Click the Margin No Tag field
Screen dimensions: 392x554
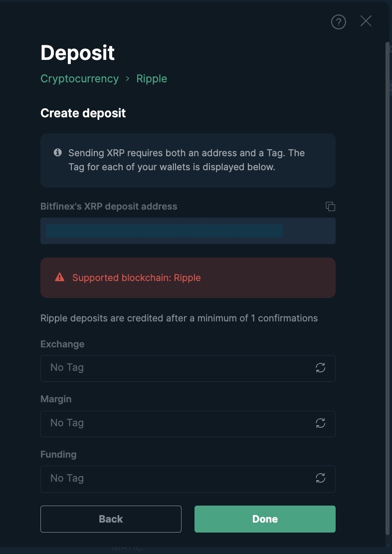[x=188, y=424]
